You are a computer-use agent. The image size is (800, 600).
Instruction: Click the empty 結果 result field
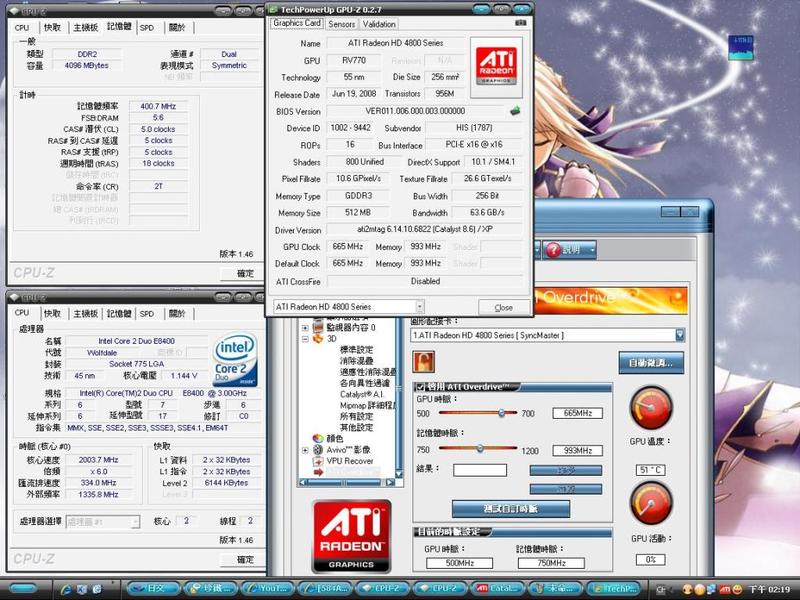480,469
